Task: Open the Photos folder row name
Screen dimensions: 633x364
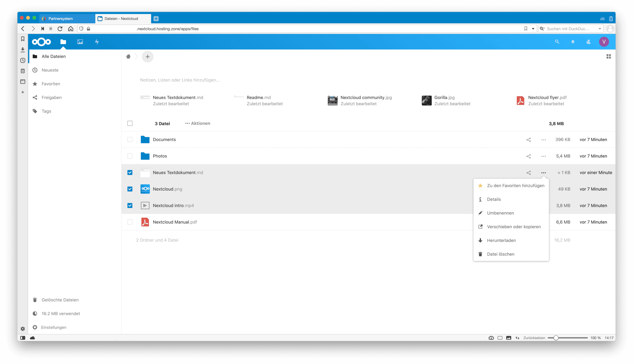Action: tap(160, 156)
